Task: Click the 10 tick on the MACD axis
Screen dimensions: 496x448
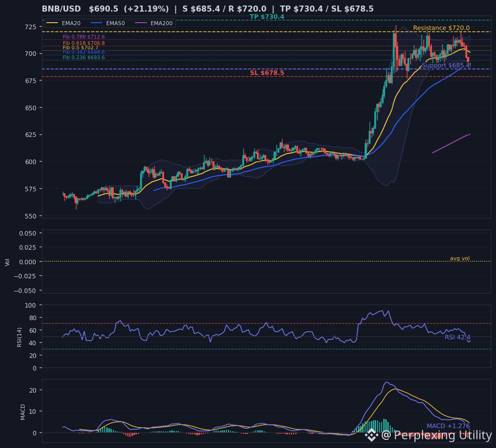Action: pos(33,411)
